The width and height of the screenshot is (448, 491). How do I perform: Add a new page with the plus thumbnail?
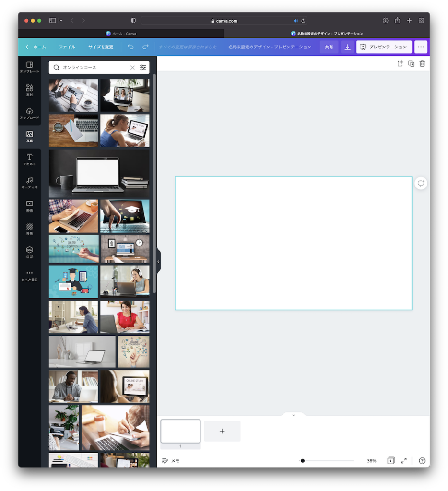pos(222,431)
